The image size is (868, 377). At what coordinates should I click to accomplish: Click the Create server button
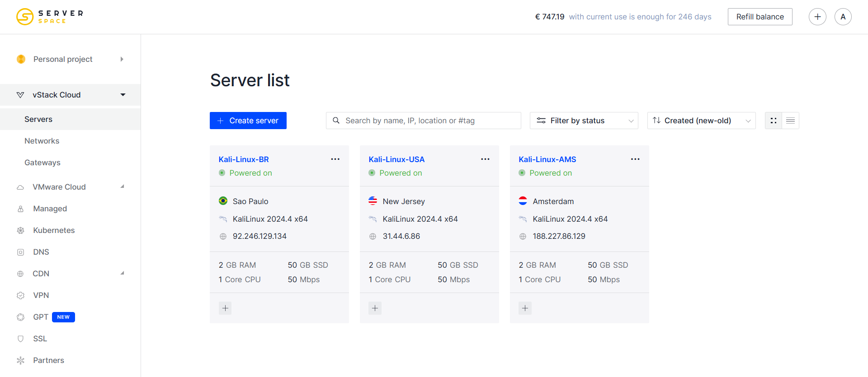248,121
